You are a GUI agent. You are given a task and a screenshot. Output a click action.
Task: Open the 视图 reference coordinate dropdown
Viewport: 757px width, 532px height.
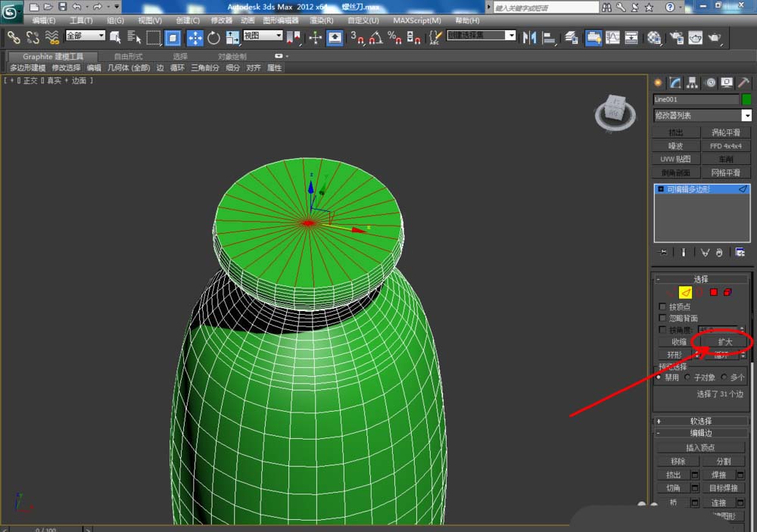click(263, 36)
